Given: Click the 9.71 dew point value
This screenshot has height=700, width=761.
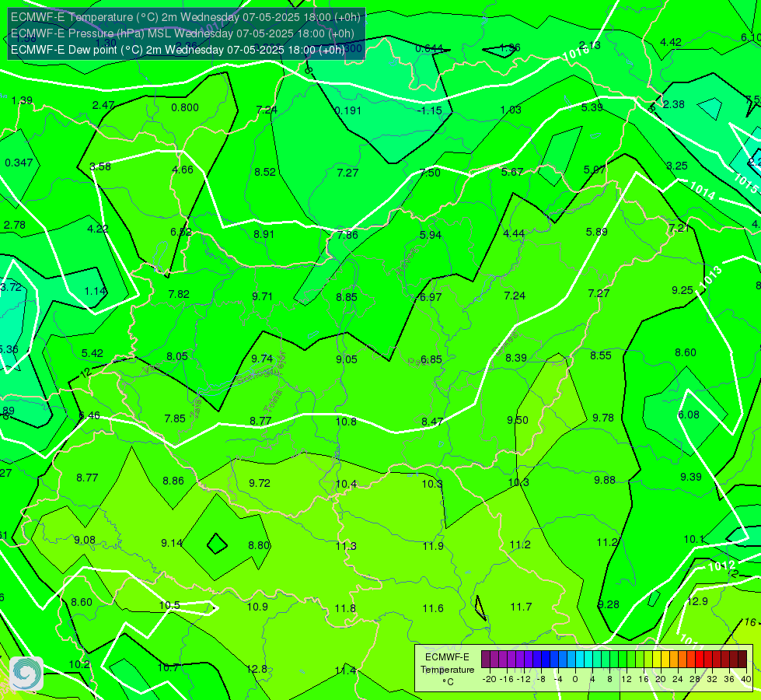Looking at the screenshot, I should 263,296.
